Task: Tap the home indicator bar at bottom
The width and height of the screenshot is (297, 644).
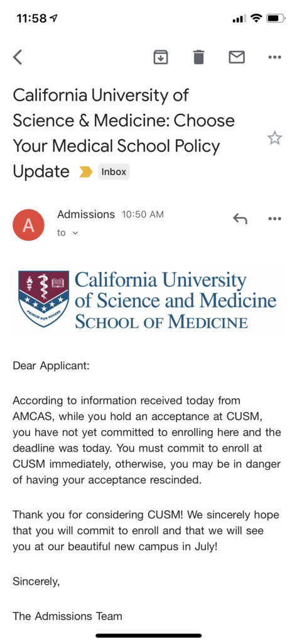Action: [x=148, y=635]
